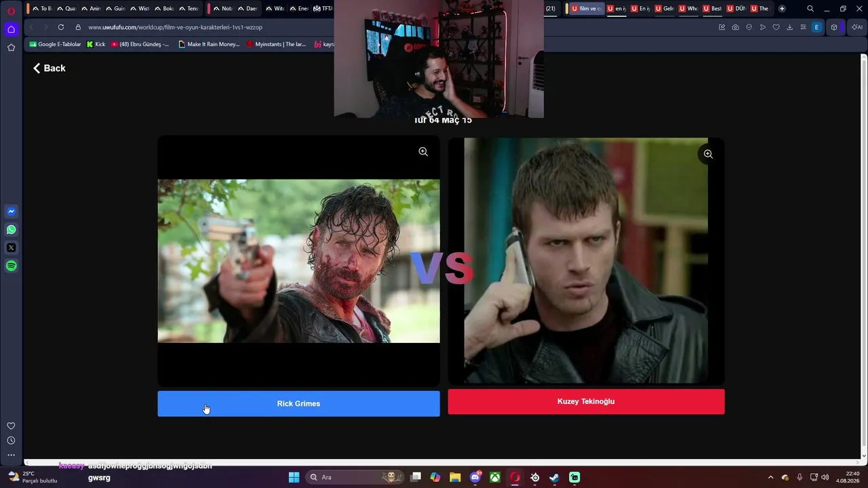868x488 pixels.
Task: Open Steam from the taskbar
Action: click(x=555, y=477)
